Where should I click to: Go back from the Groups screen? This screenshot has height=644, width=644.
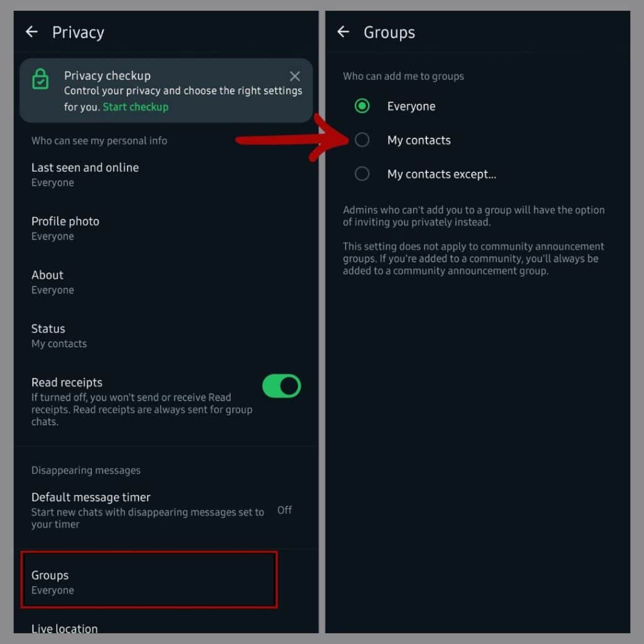(343, 31)
